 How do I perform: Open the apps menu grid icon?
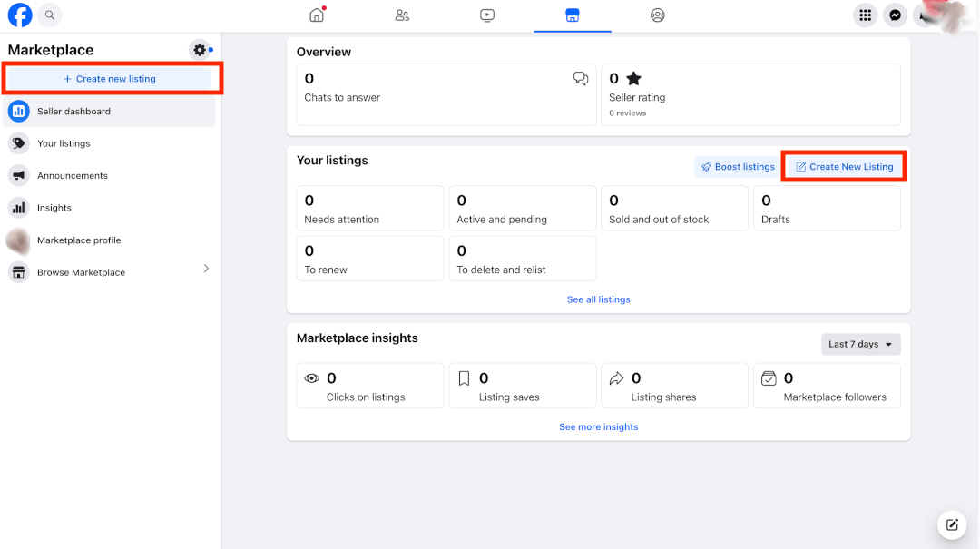click(x=865, y=15)
